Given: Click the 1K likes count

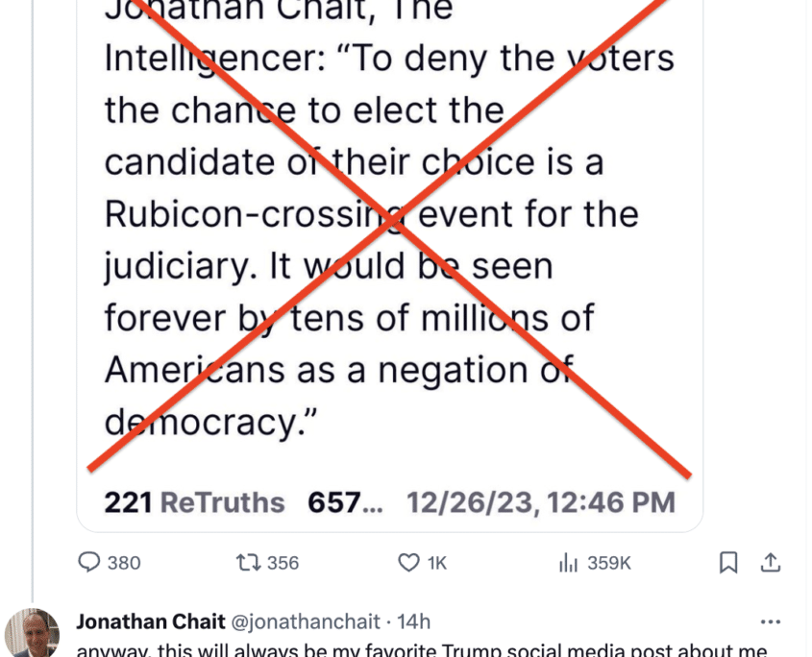Looking at the screenshot, I should click(437, 563).
